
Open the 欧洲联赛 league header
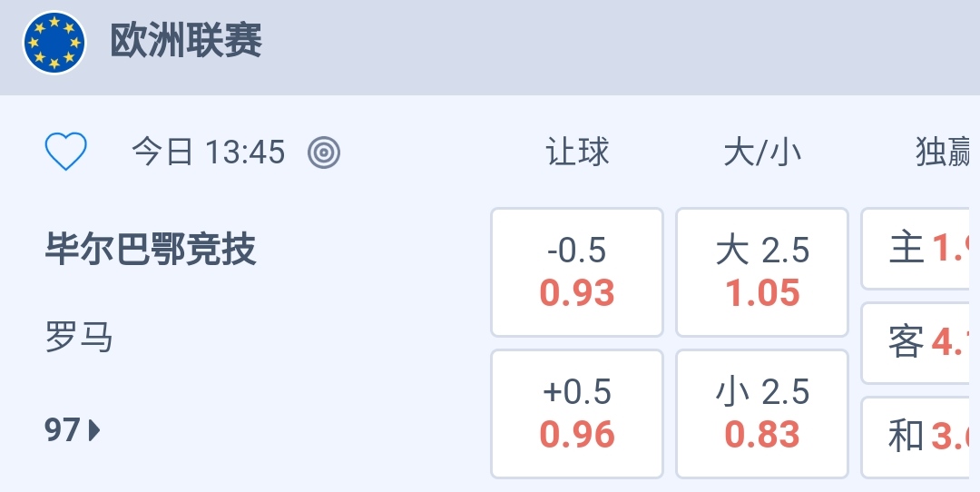186,42
